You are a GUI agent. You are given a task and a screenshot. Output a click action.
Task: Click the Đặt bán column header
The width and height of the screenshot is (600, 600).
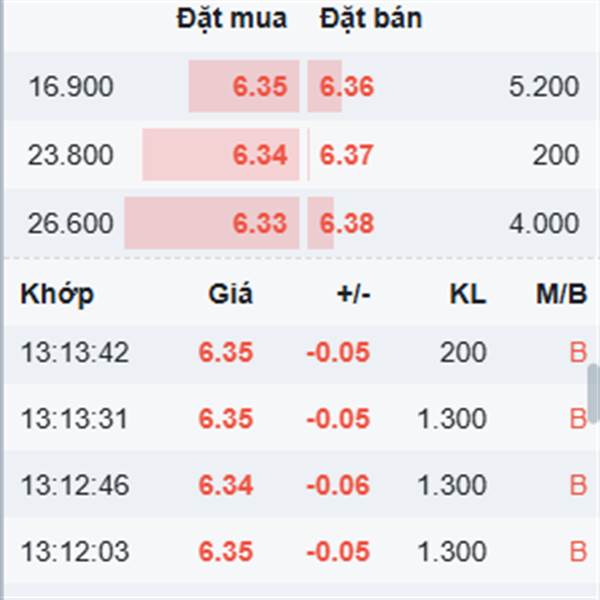371,19
